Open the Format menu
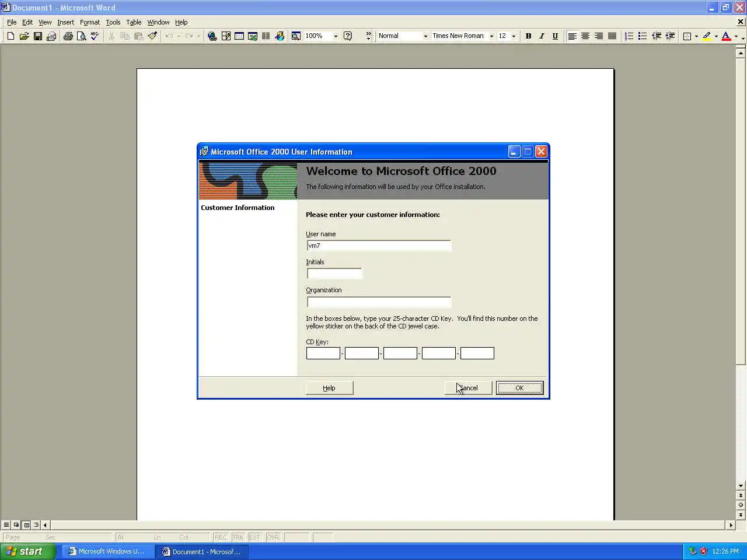This screenshot has width=747, height=560. (90, 22)
